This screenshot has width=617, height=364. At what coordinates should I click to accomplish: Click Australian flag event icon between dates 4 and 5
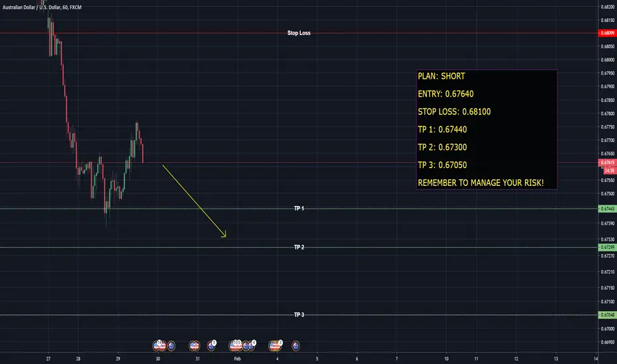click(295, 346)
